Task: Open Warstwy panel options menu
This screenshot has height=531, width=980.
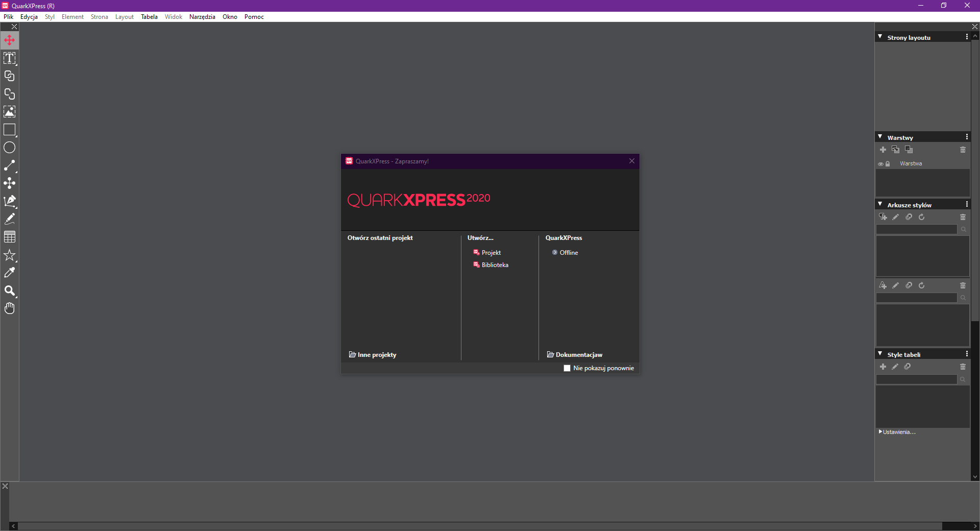Action: 967,137
